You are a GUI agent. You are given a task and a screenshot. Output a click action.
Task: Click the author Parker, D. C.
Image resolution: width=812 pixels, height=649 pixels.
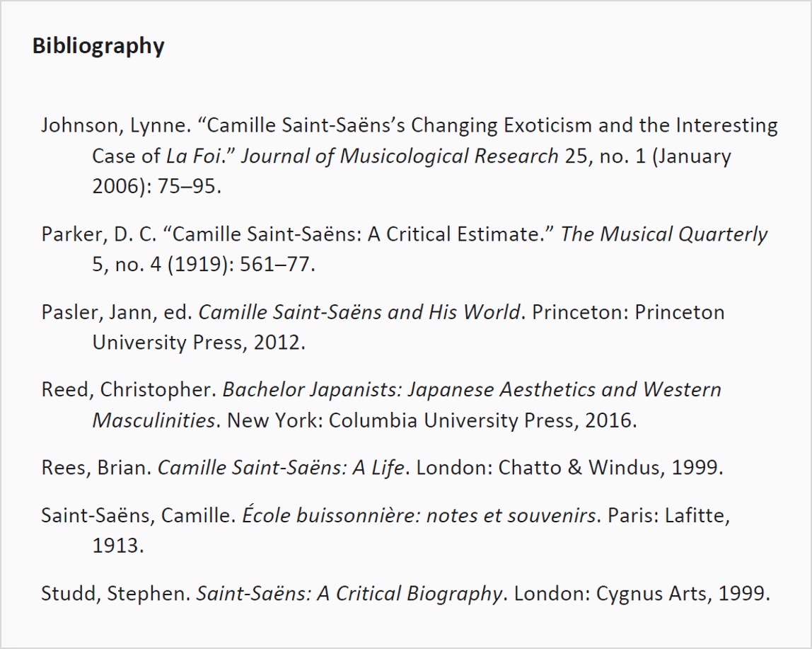[99, 234]
